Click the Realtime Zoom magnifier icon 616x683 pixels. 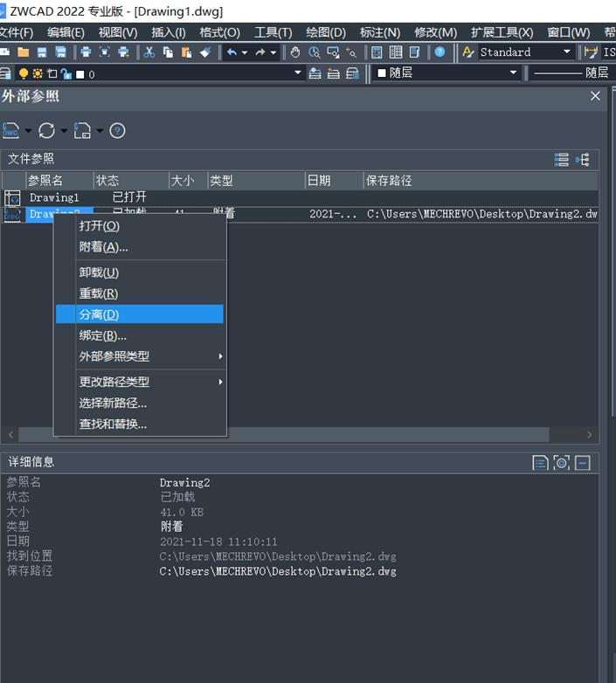[314, 52]
